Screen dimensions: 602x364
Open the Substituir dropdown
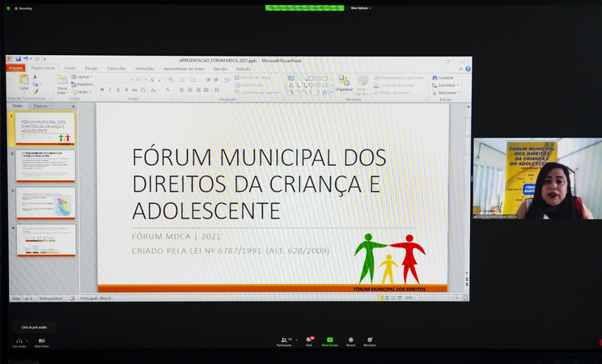click(x=445, y=85)
